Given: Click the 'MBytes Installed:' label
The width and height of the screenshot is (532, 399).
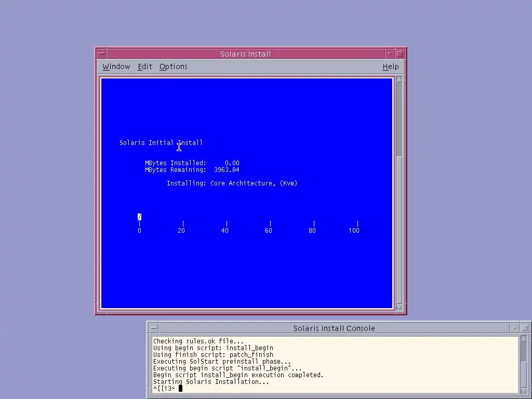Looking at the screenshot, I should pyautogui.click(x=176, y=163).
